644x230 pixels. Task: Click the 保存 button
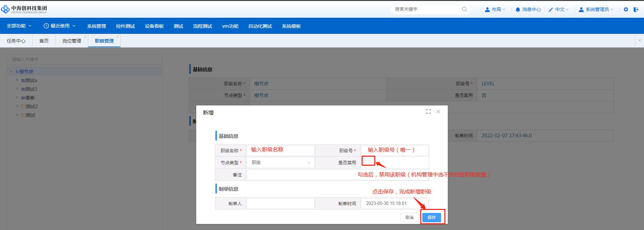tap(431, 218)
